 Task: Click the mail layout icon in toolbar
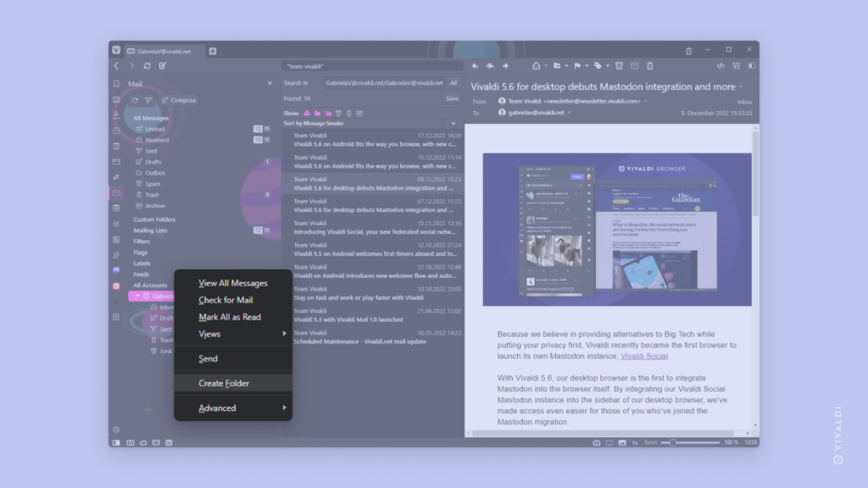pos(751,66)
